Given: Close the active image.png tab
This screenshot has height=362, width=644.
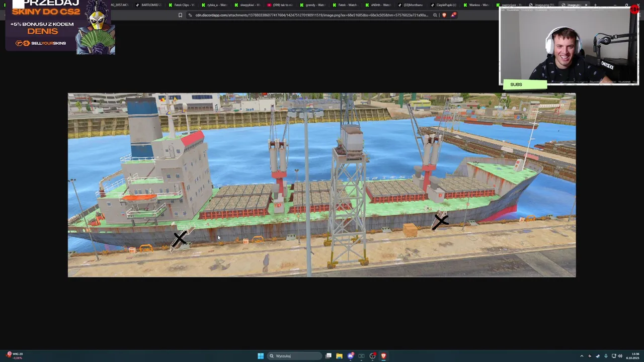Looking at the screenshot, I should pos(586,5).
